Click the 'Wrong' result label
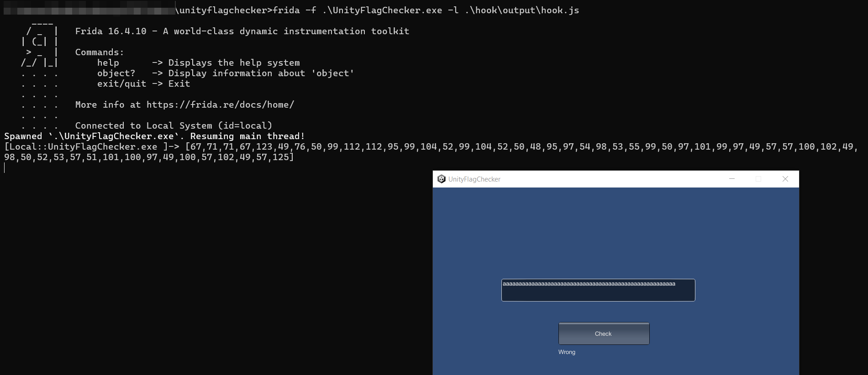 click(567, 352)
